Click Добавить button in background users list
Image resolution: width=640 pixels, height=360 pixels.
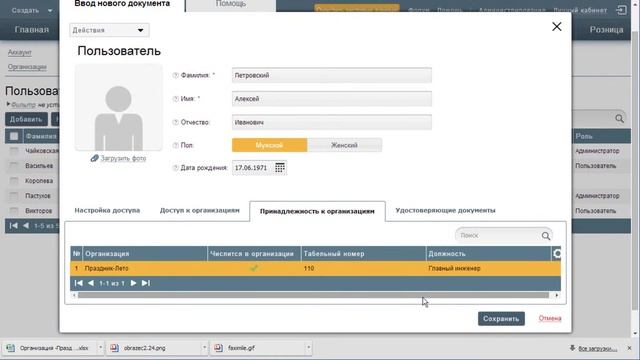(26, 119)
